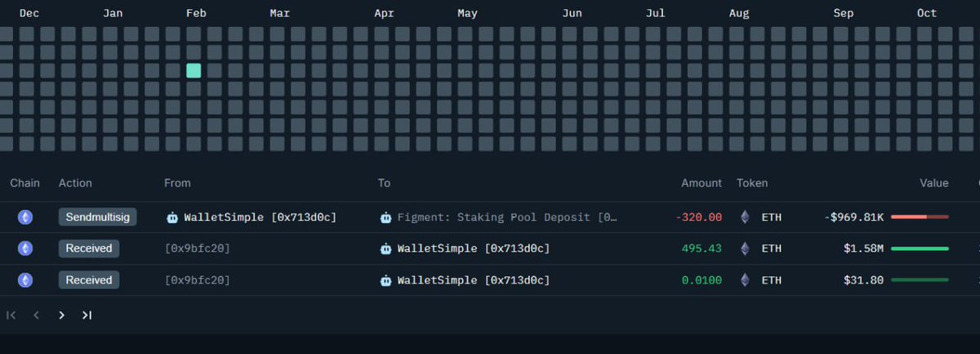
Task: Click the May month label in heatmap
Action: click(x=467, y=13)
